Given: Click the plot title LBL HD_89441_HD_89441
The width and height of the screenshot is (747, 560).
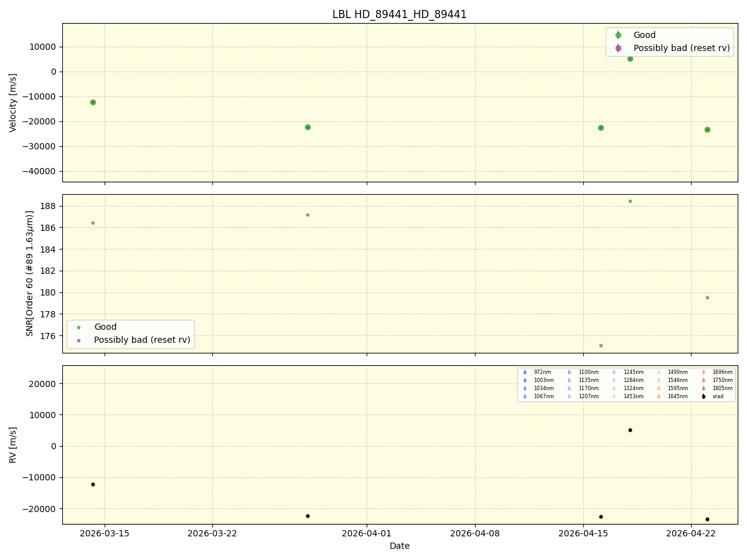Looking at the screenshot, I should pyautogui.click(x=400, y=14).
